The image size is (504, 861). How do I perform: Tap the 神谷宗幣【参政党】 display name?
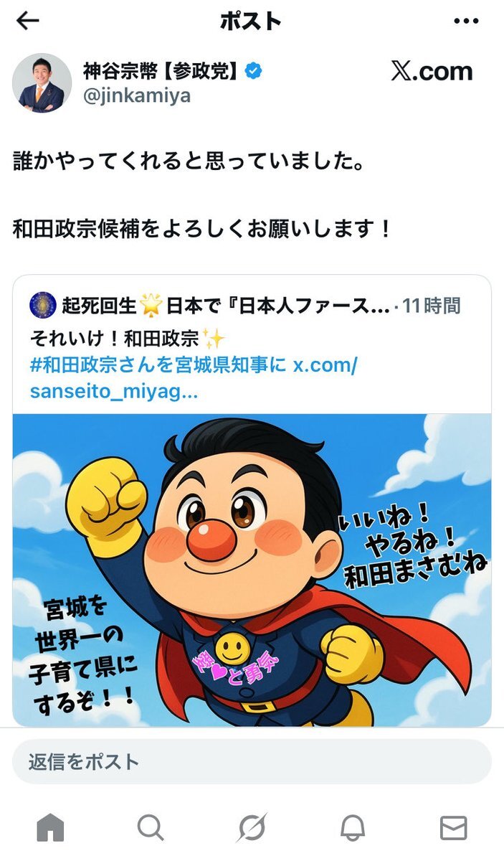(x=161, y=70)
